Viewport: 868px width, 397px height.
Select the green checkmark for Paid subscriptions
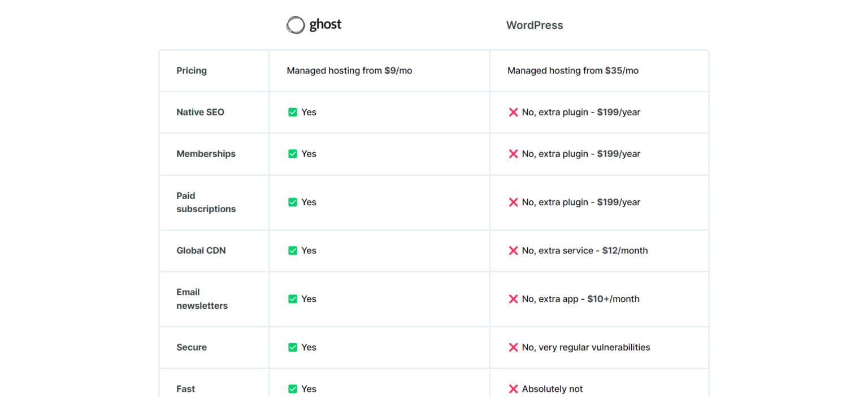pos(293,202)
